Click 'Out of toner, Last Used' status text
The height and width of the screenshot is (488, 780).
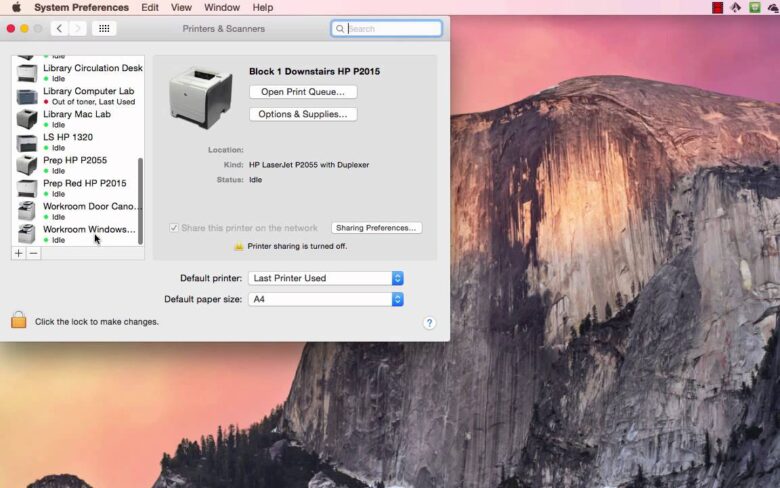pyautogui.click(x=94, y=102)
